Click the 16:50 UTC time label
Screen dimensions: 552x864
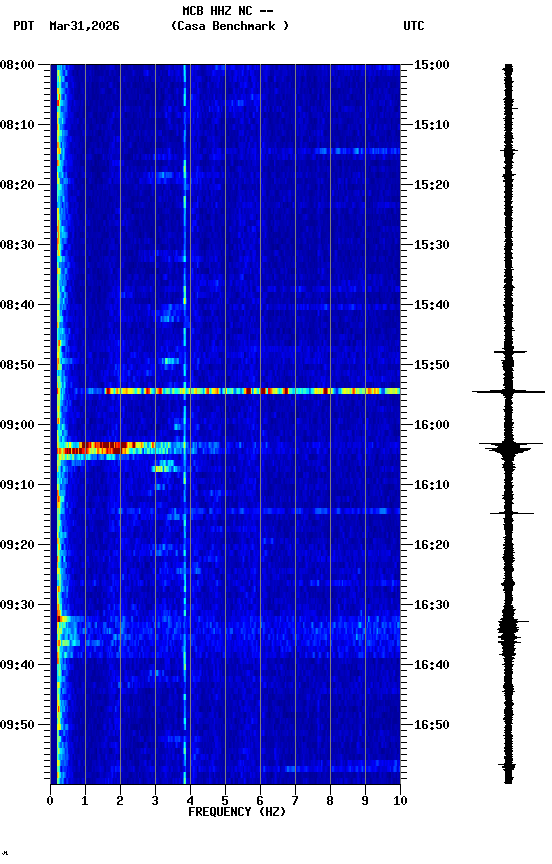coord(432,725)
